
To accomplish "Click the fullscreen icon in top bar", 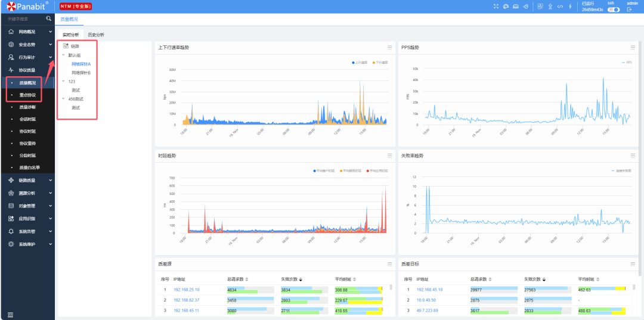I will click(x=496, y=7).
